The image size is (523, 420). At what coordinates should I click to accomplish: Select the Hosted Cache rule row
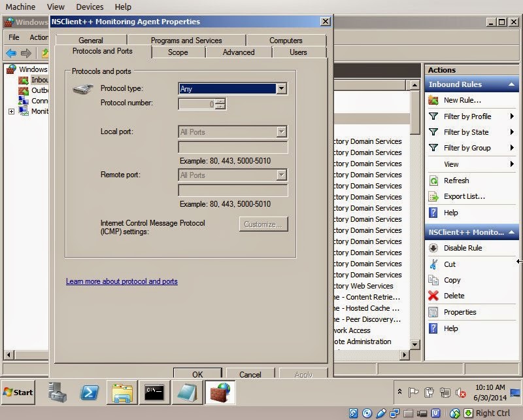point(371,308)
